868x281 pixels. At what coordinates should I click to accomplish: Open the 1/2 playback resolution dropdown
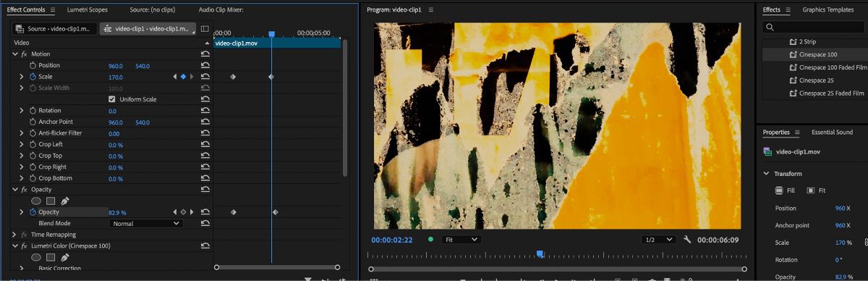[x=659, y=239]
